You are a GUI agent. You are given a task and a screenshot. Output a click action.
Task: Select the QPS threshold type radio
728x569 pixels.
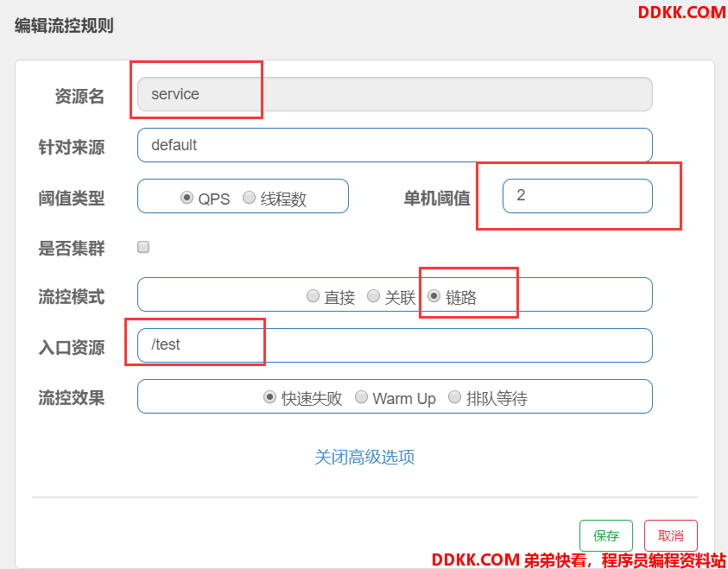pyautogui.click(x=187, y=198)
